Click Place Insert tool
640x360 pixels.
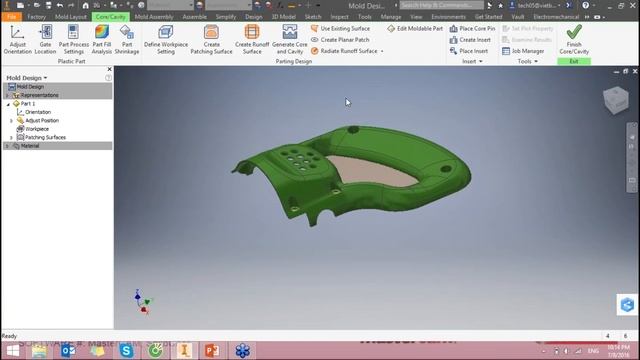[469, 51]
